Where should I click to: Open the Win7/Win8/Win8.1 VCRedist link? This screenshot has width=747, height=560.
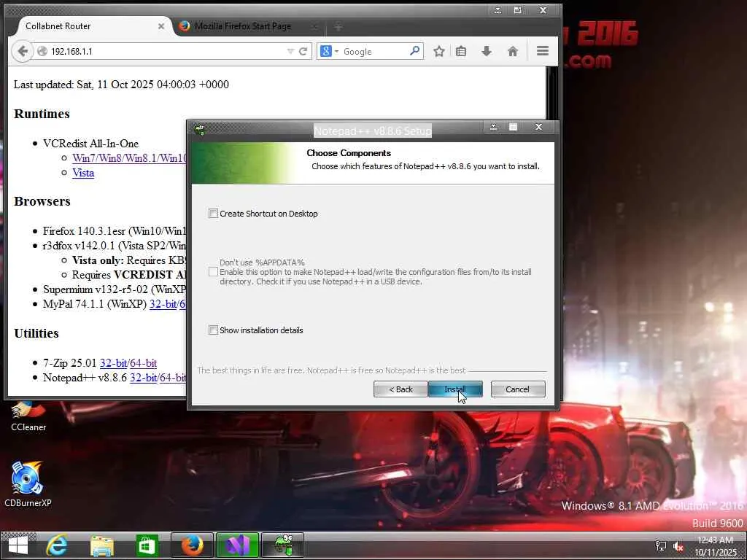tap(128, 158)
